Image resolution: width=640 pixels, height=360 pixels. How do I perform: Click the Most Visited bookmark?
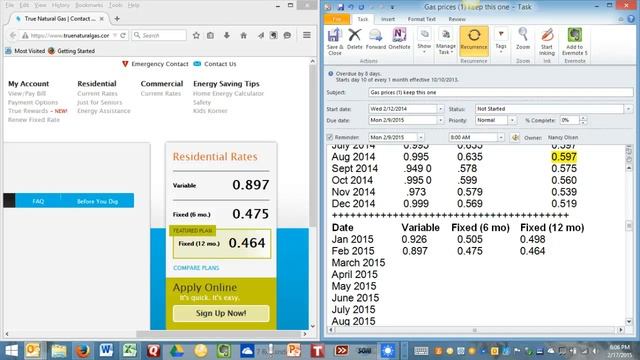point(25,51)
